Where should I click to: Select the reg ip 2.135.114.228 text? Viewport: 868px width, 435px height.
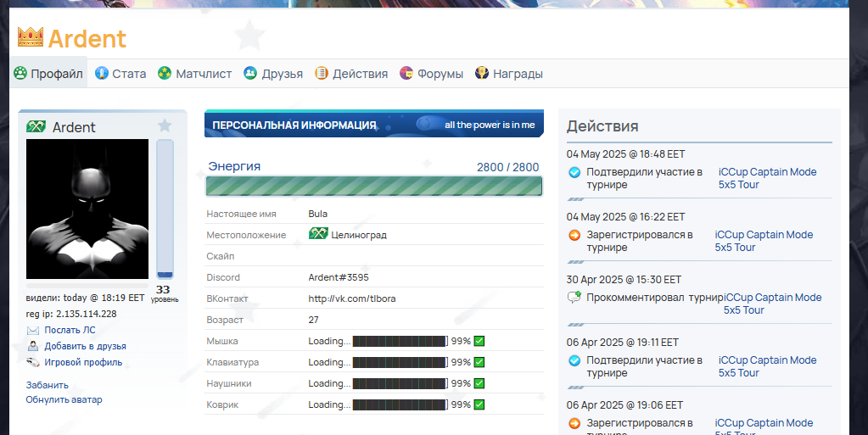[71, 314]
